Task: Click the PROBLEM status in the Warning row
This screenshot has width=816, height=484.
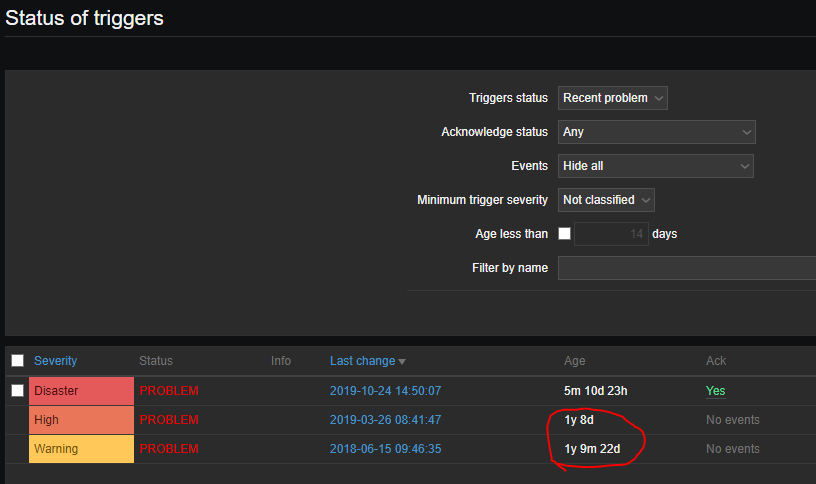Action: 169,449
